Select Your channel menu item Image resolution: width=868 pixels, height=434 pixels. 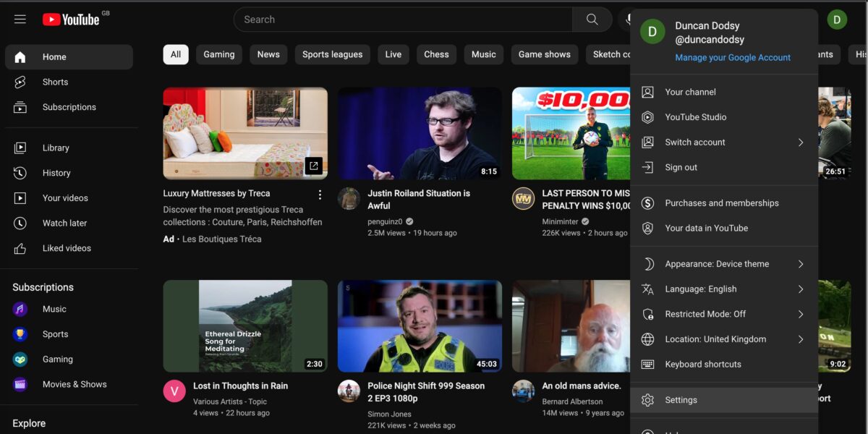[724, 92]
